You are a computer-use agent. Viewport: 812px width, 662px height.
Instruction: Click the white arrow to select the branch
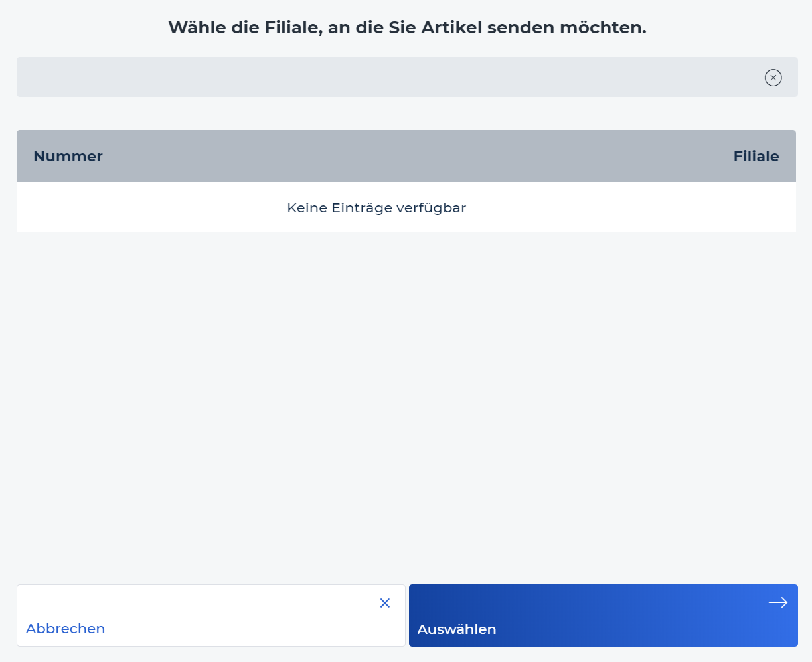point(777,602)
